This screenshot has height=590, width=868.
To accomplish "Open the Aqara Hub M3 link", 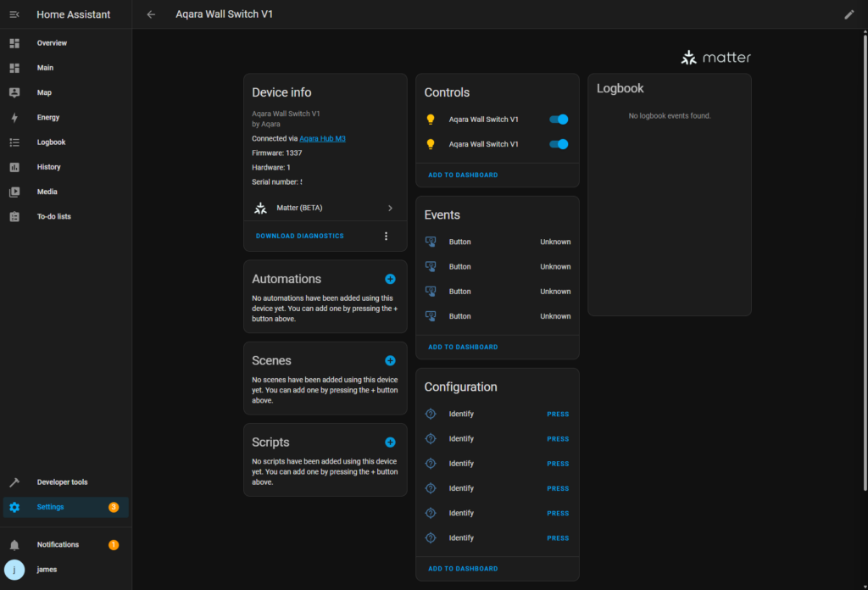I will coord(322,138).
